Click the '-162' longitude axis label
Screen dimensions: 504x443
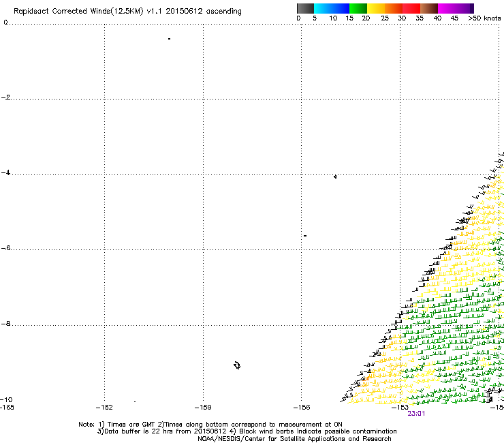click(x=104, y=408)
